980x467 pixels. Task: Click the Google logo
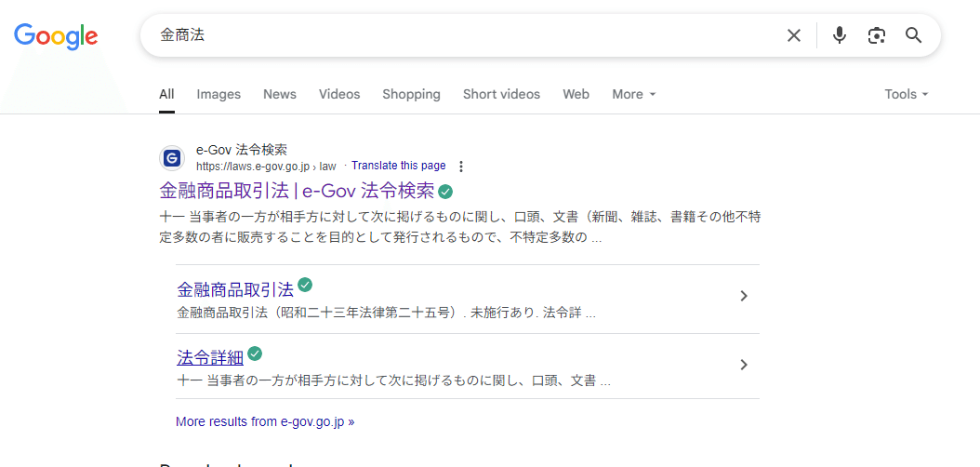tap(56, 36)
